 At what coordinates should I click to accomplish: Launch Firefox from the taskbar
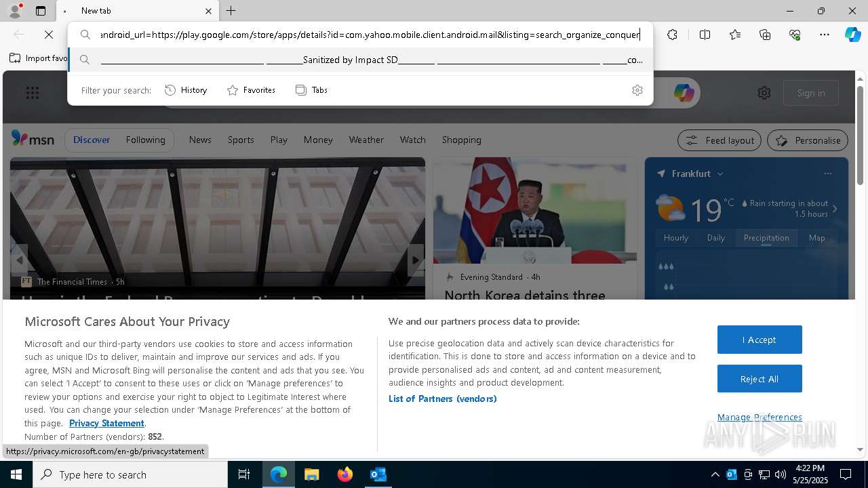coord(344,474)
